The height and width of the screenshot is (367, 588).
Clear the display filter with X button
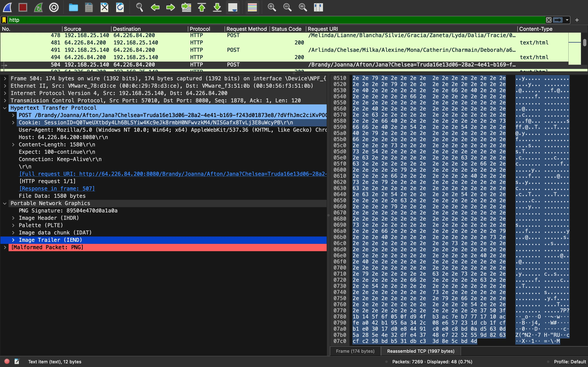(549, 20)
